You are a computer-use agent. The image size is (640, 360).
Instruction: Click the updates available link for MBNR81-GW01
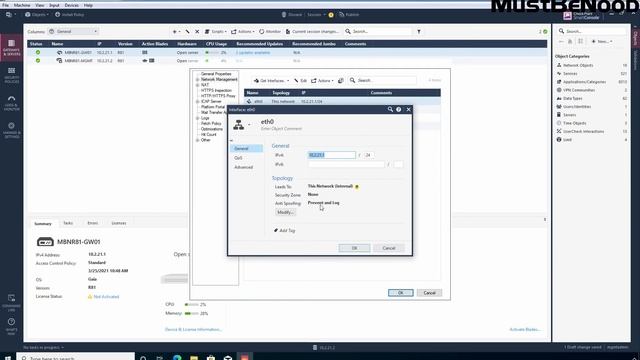tap(253, 53)
